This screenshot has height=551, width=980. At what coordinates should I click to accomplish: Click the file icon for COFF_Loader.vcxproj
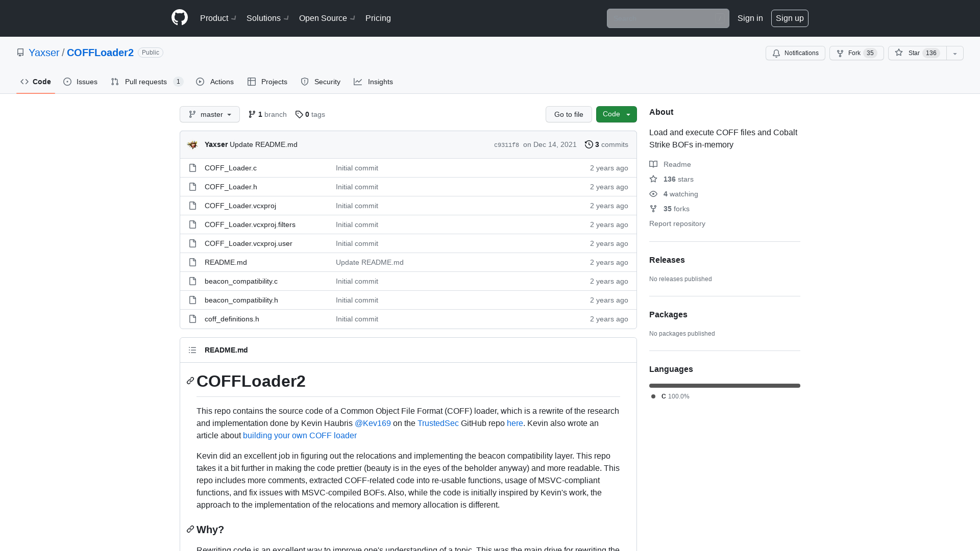(192, 206)
